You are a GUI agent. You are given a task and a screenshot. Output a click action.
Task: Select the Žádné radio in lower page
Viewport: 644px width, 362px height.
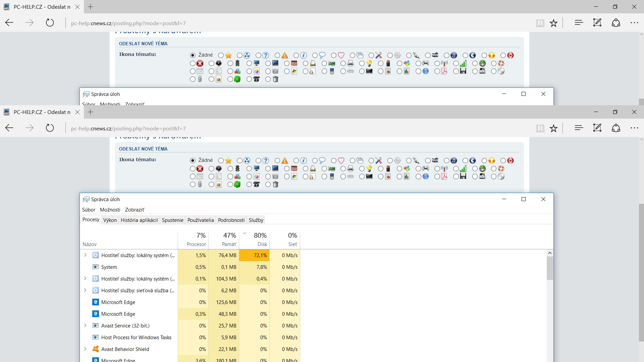193,161
